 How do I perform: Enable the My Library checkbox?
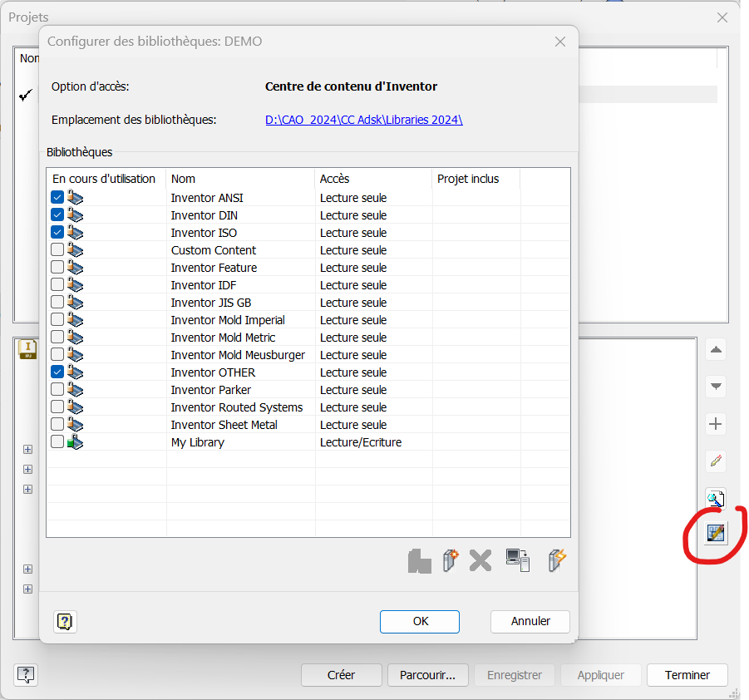(x=57, y=442)
